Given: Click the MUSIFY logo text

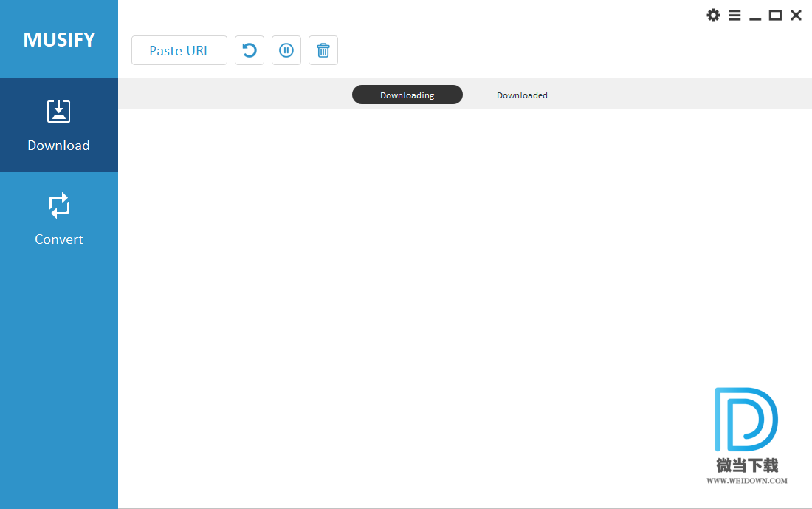Looking at the screenshot, I should coord(59,39).
